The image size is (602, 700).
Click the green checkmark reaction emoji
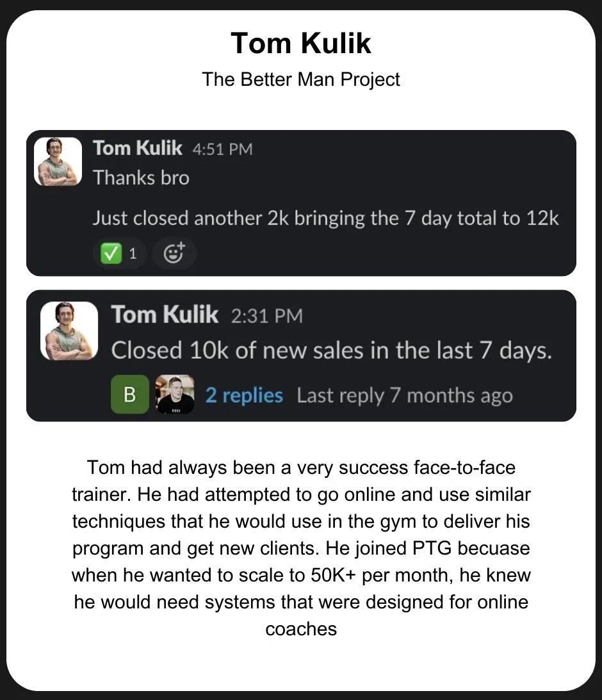click(111, 254)
